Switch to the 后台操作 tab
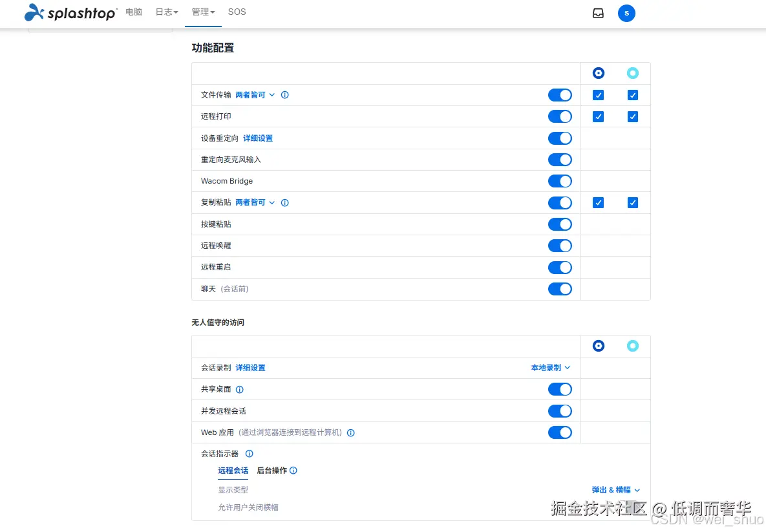The image size is (766, 532). click(x=271, y=471)
